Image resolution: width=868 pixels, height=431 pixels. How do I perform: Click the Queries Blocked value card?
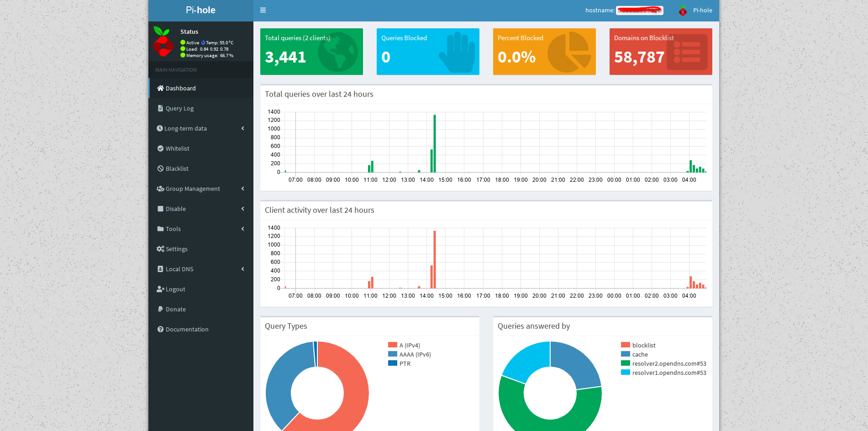pos(428,52)
